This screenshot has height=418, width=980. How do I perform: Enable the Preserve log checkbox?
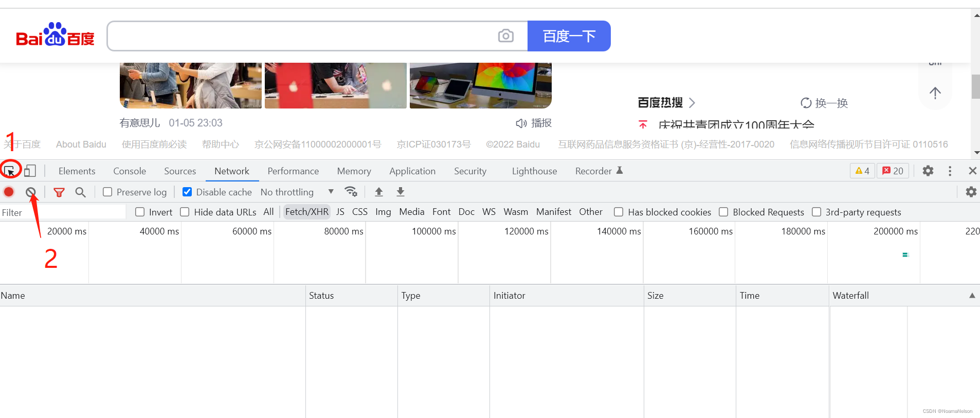[107, 192]
